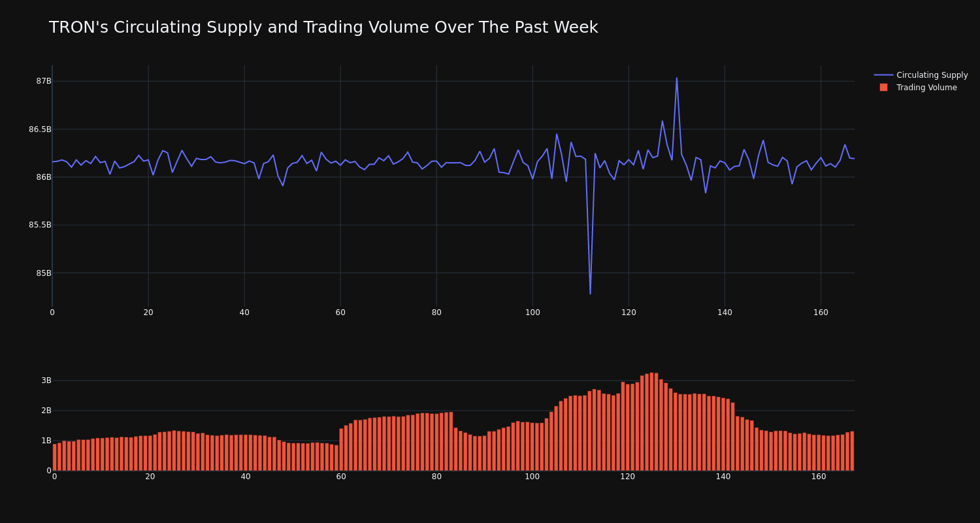The image size is (980, 523).
Task: Click the 1B label on volume axis
Action: point(46,441)
